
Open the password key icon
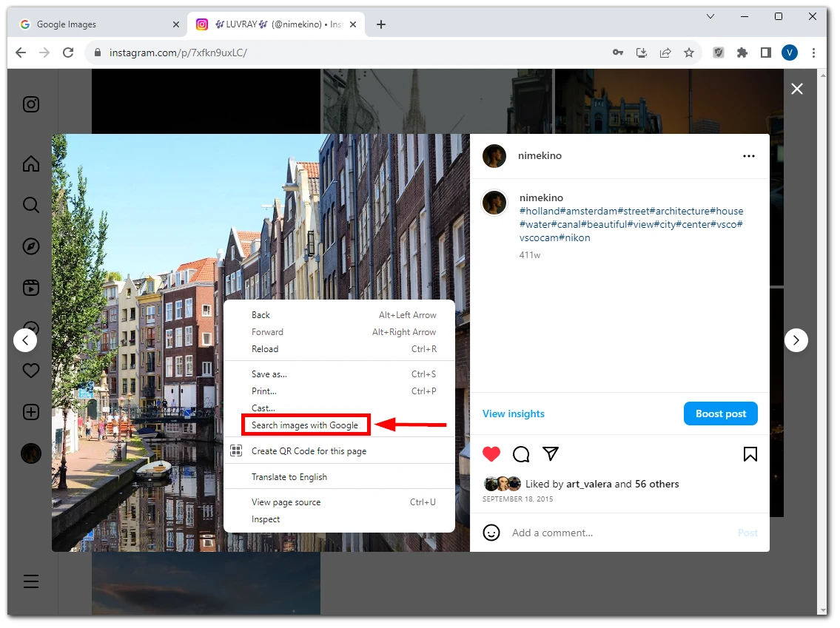click(618, 53)
